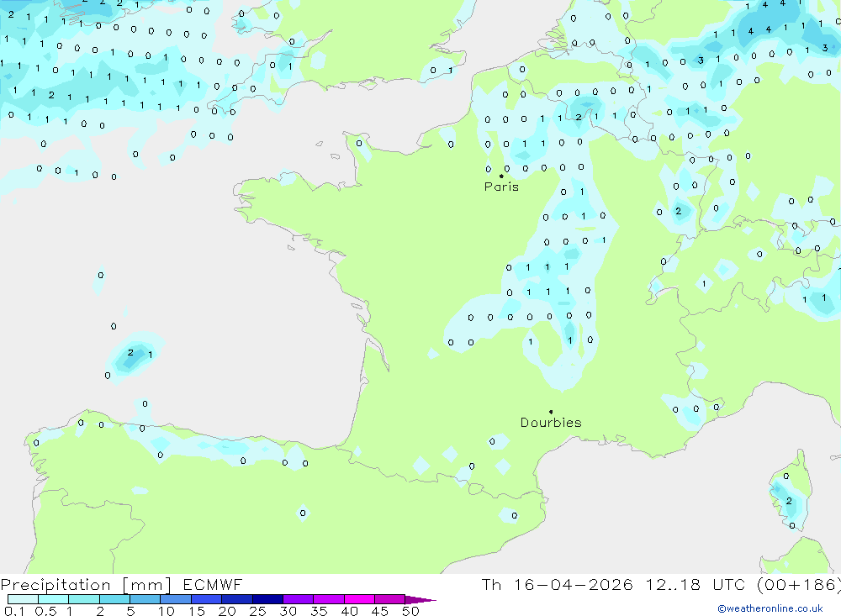Click the 12..18 UTC time range
Viewport: 841px width, 616px height.
(696, 584)
